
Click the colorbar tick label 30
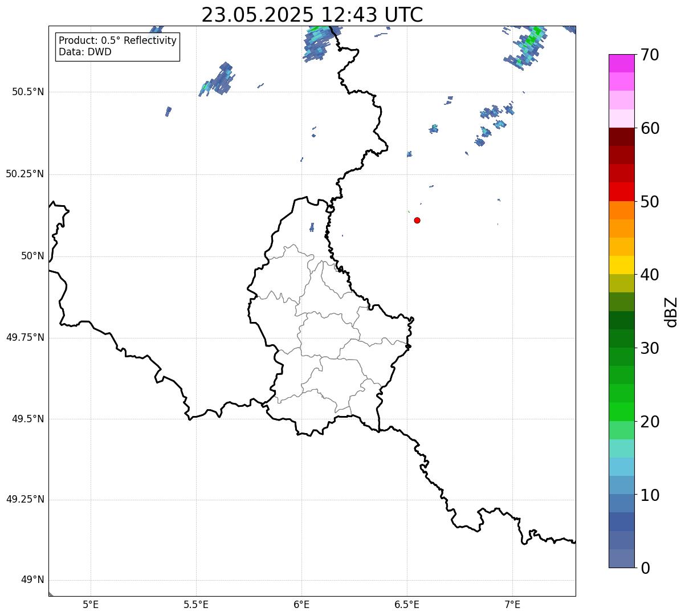click(650, 348)
